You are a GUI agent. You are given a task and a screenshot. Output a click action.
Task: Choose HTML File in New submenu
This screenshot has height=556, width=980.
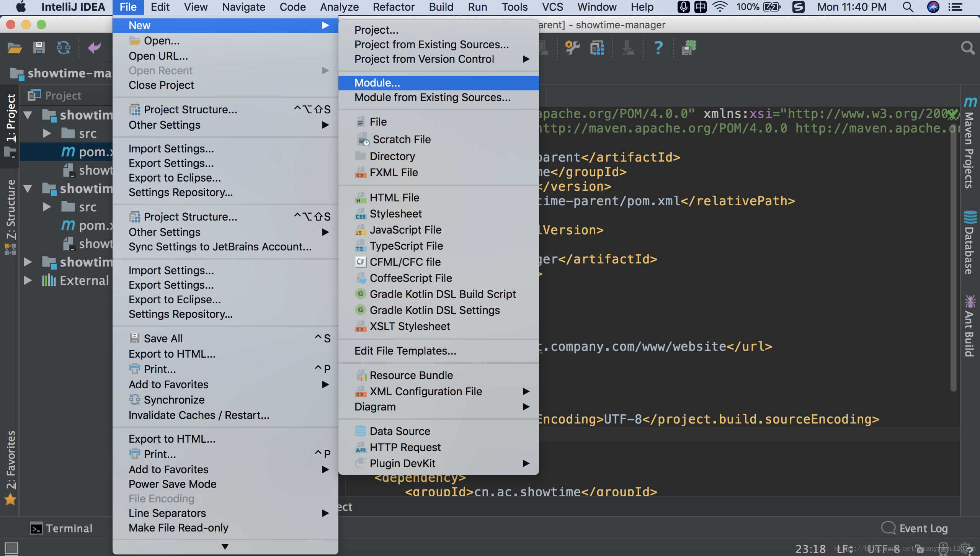[x=438, y=198]
